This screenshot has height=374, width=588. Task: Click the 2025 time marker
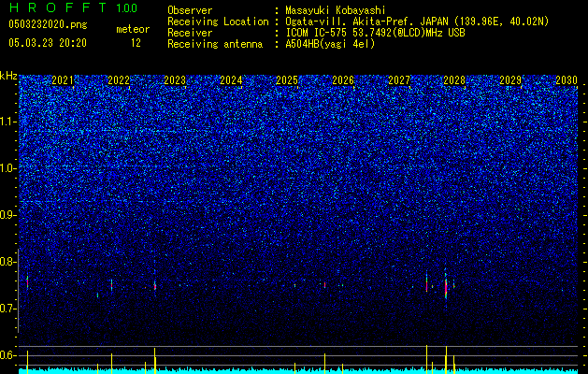point(287,80)
